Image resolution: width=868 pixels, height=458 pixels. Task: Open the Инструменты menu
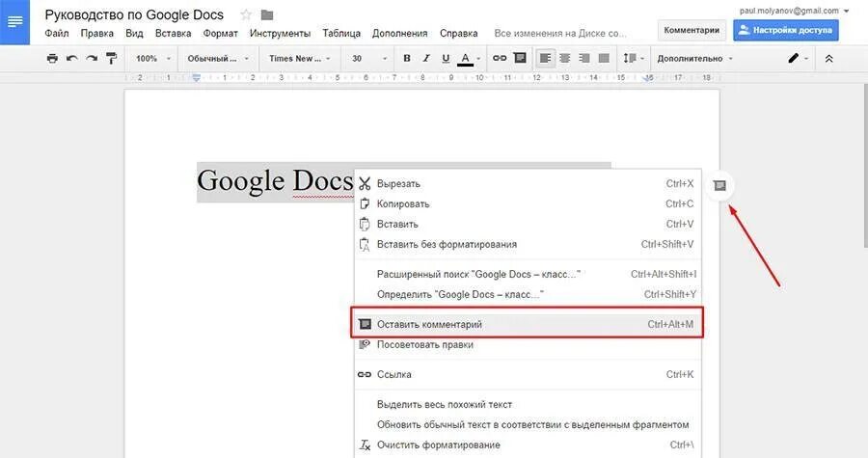point(280,33)
